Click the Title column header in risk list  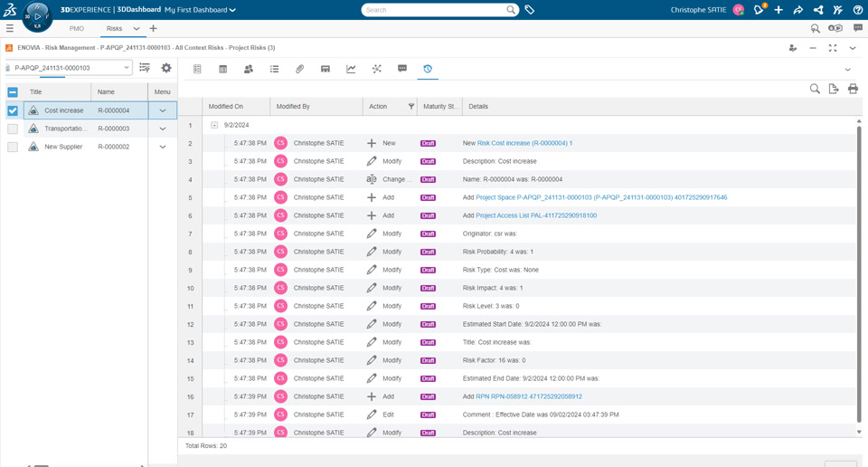35,92
